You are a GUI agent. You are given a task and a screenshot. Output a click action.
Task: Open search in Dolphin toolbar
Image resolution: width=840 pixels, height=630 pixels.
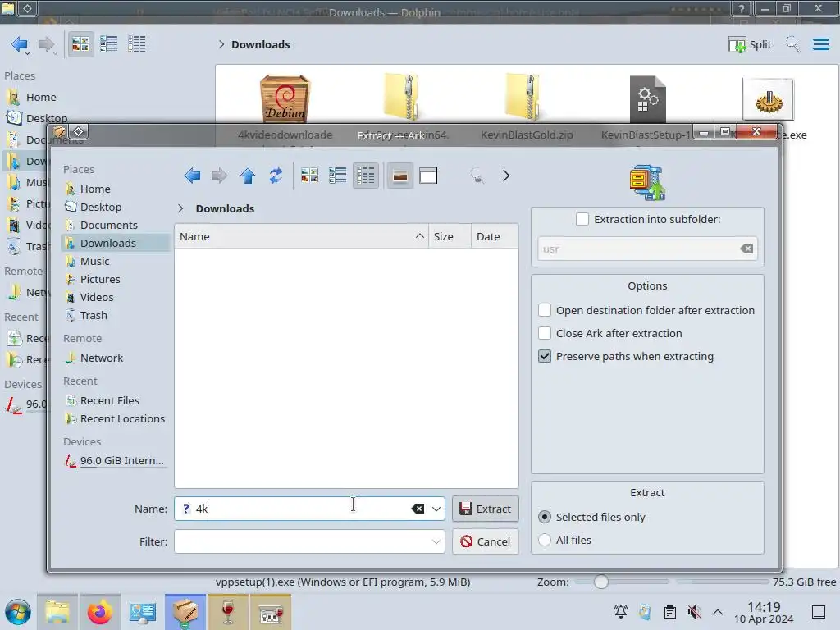point(792,44)
